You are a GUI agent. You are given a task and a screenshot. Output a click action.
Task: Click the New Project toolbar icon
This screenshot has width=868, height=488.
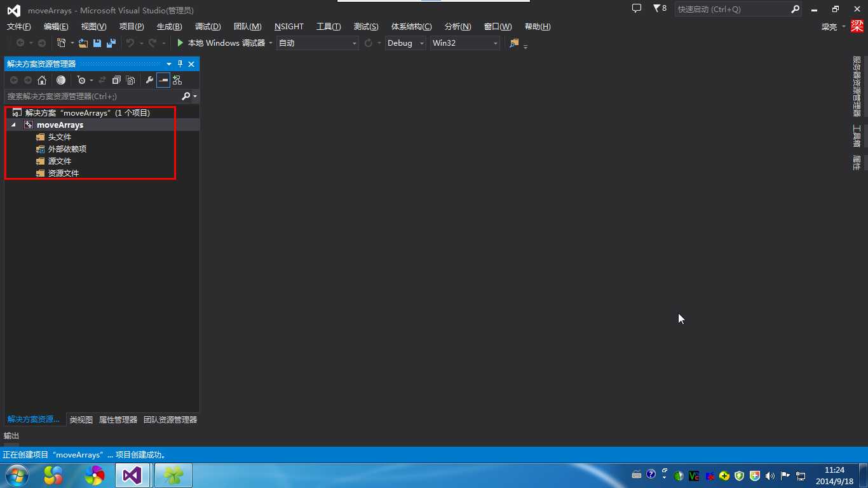(61, 43)
